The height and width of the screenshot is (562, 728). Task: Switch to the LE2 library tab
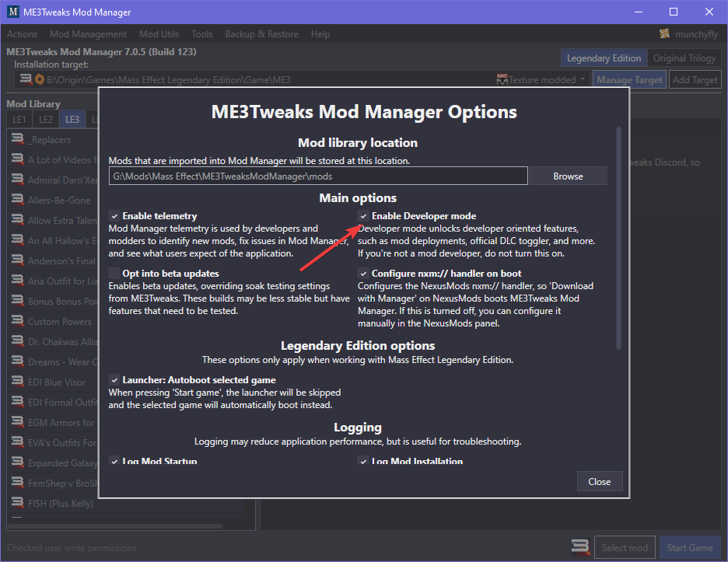coord(46,119)
